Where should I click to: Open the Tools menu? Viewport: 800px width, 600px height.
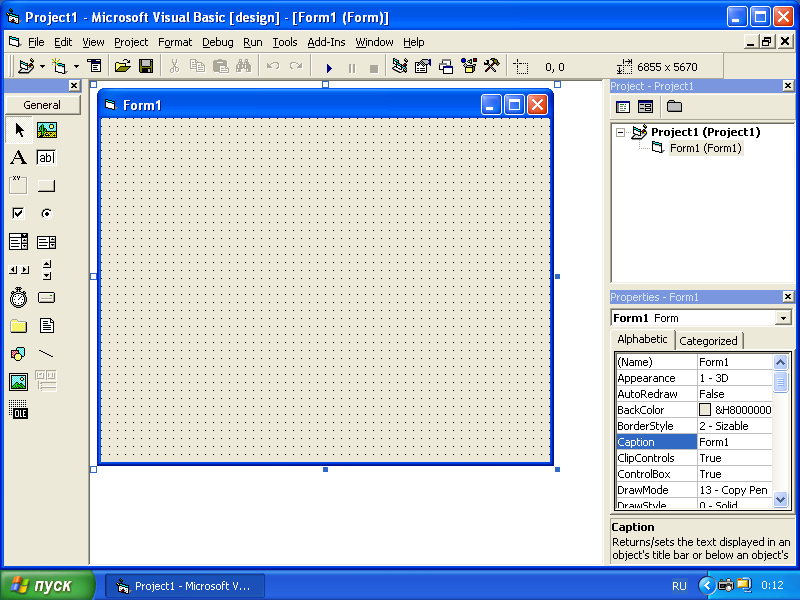coord(285,42)
